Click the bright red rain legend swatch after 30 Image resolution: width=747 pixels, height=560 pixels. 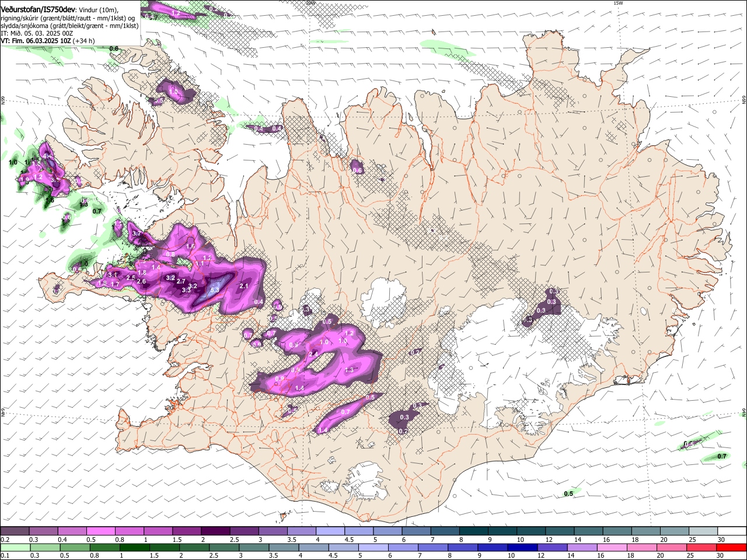[x=732, y=547]
